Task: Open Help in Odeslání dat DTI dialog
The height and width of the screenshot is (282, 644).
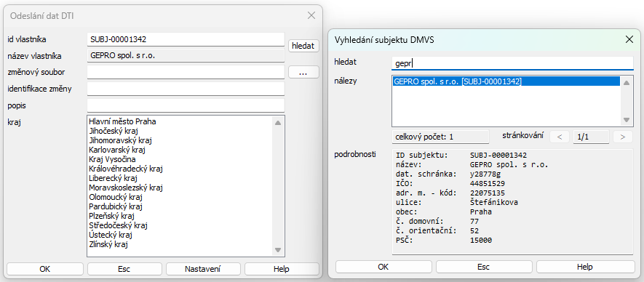Action: (x=282, y=269)
